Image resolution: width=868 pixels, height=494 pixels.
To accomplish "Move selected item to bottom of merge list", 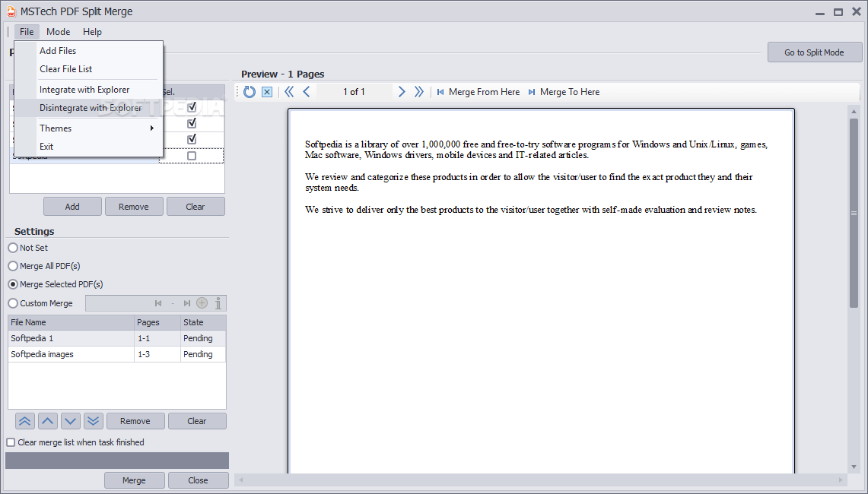I will (93, 421).
